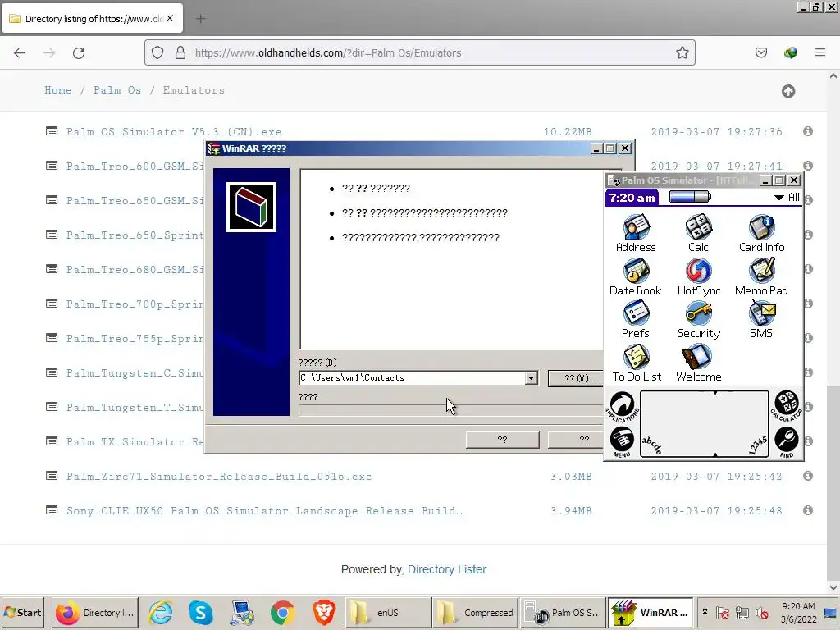Screen dimensions: 840x630
Task: Click the second ?? button at WinRAR dialog bottom
Action: click(577, 440)
